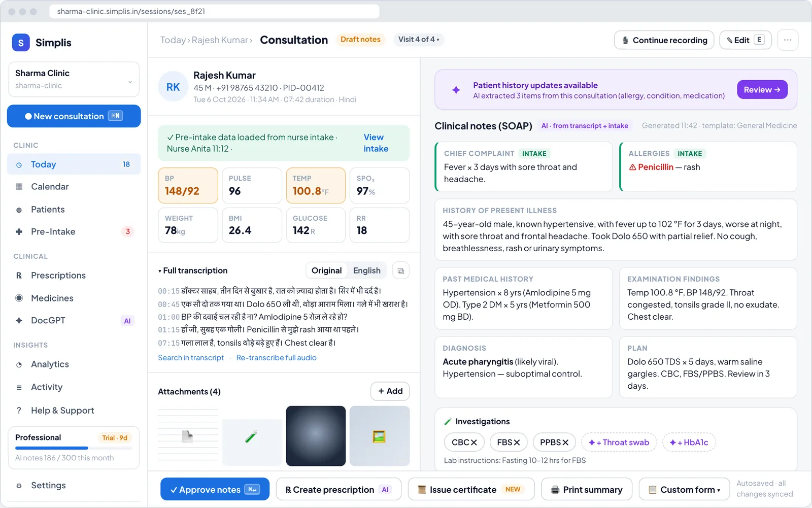Open DocGPT via its sparkle icon
This screenshot has height=508, width=812.
(x=19, y=321)
